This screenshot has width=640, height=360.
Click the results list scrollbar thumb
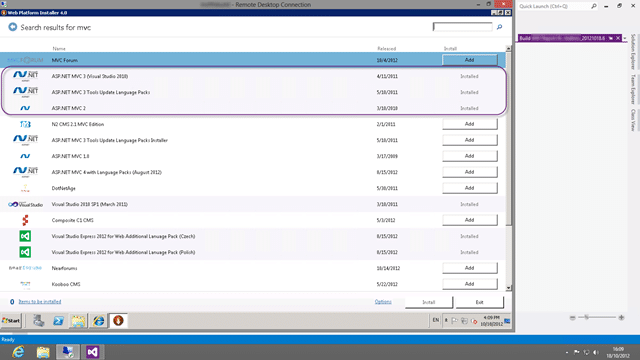pyautogui.click(x=508, y=138)
